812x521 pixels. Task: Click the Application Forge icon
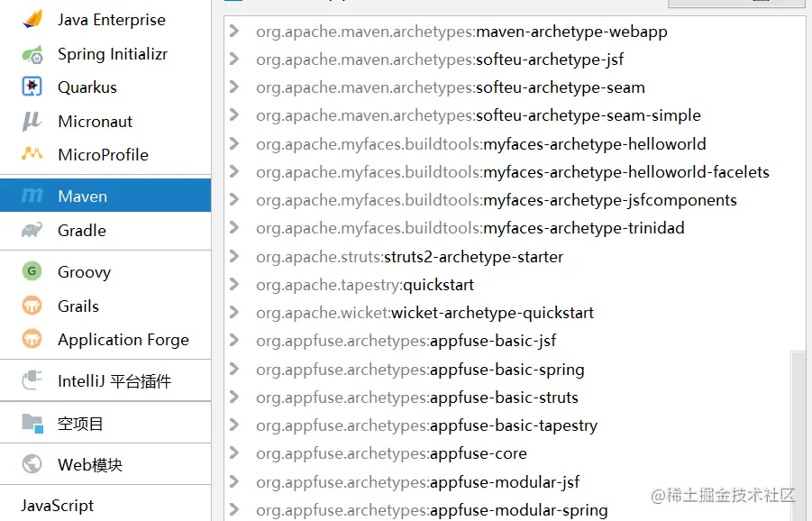pos(32,339)
